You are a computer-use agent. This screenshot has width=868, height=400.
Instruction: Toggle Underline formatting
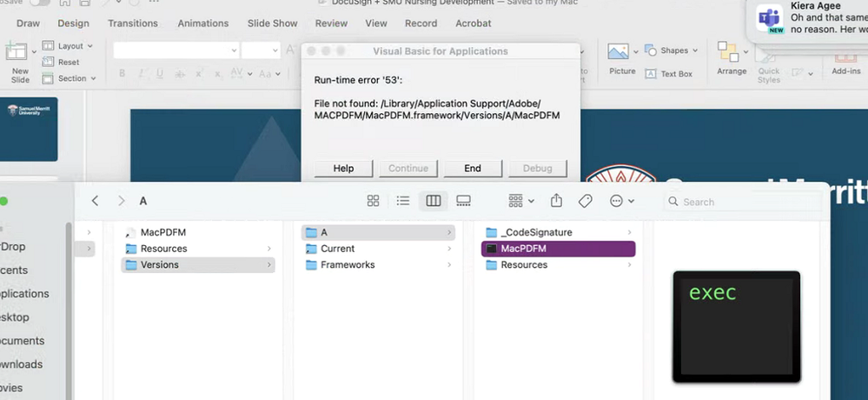tap(159, 74)
